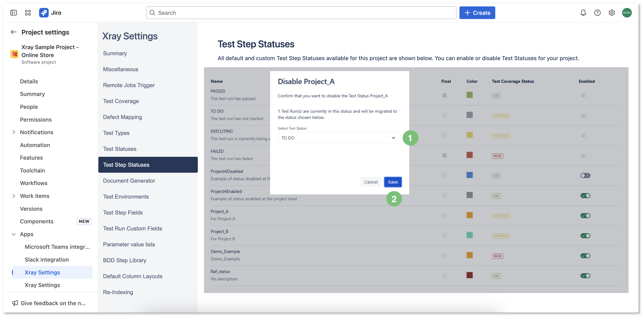Open Test Coverage settings page

121,101
